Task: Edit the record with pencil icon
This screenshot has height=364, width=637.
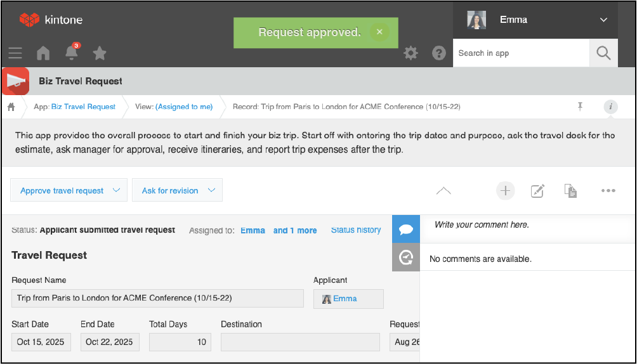Action: click(x=537, y=190)
